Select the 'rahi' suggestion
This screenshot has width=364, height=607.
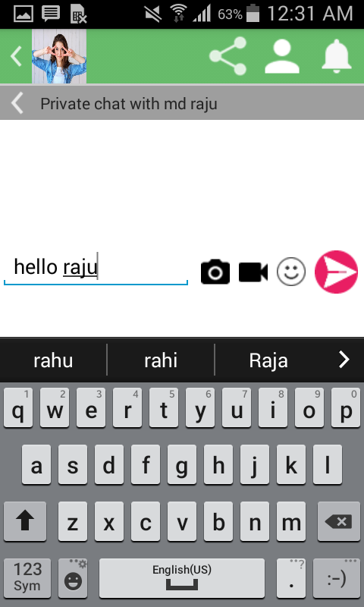tap(161, 360)
